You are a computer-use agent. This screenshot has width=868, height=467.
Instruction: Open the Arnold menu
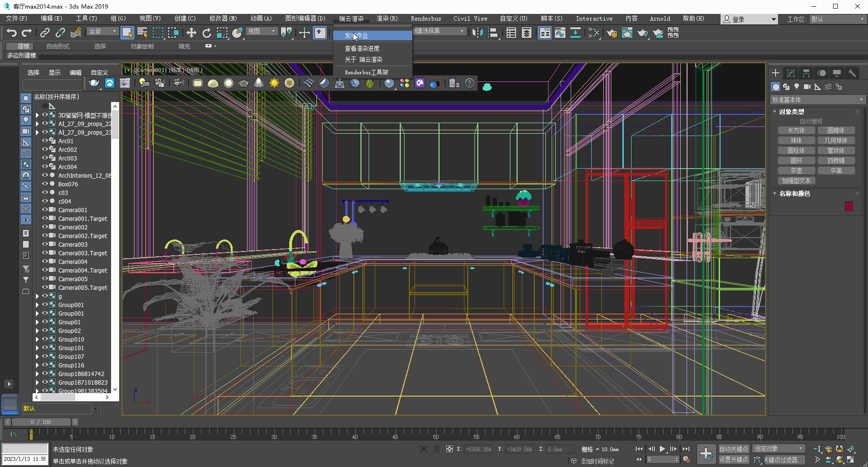(660, 19)
